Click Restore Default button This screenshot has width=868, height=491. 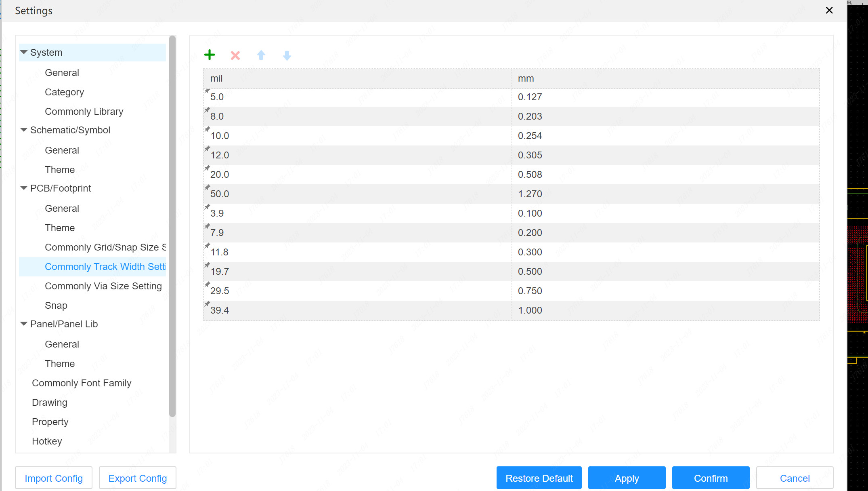tap(539, 478)
